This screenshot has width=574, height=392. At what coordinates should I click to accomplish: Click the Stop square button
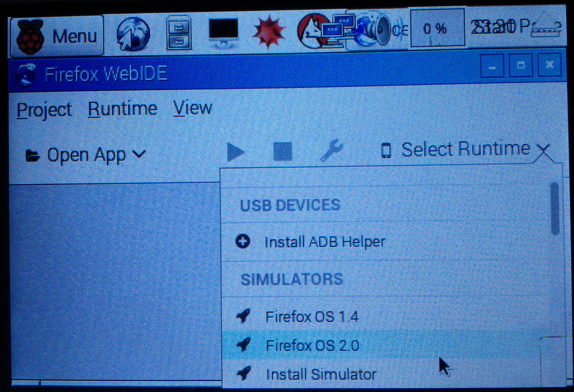[x=283, y=151]
